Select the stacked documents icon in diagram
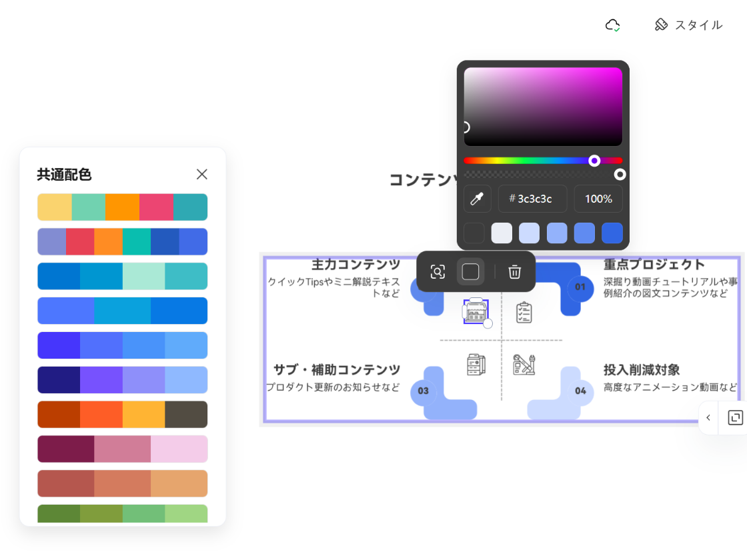Screen dimensions: 747x560 click(x=476, y=365)
